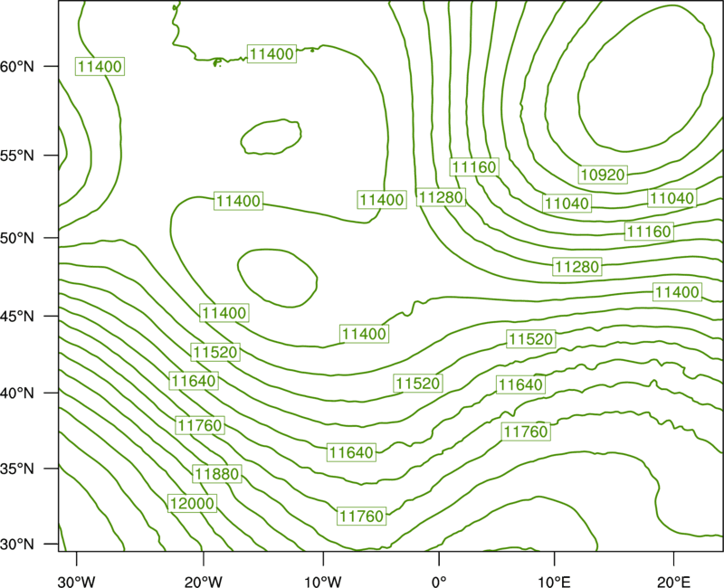Click the 10920 contour label

(x=603, y=175)
